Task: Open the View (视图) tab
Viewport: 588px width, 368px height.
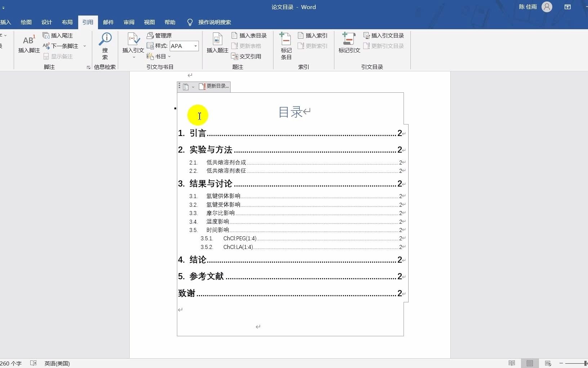Action: tap(150, 22)
